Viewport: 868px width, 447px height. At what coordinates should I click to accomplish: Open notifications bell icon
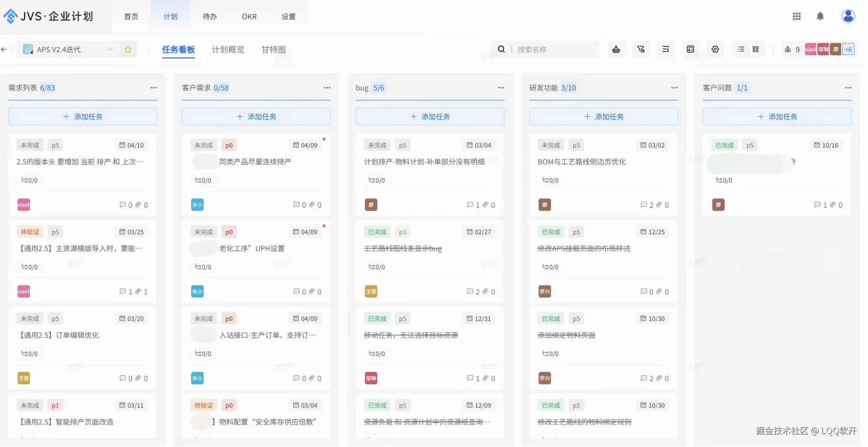(x=820, y=16)
